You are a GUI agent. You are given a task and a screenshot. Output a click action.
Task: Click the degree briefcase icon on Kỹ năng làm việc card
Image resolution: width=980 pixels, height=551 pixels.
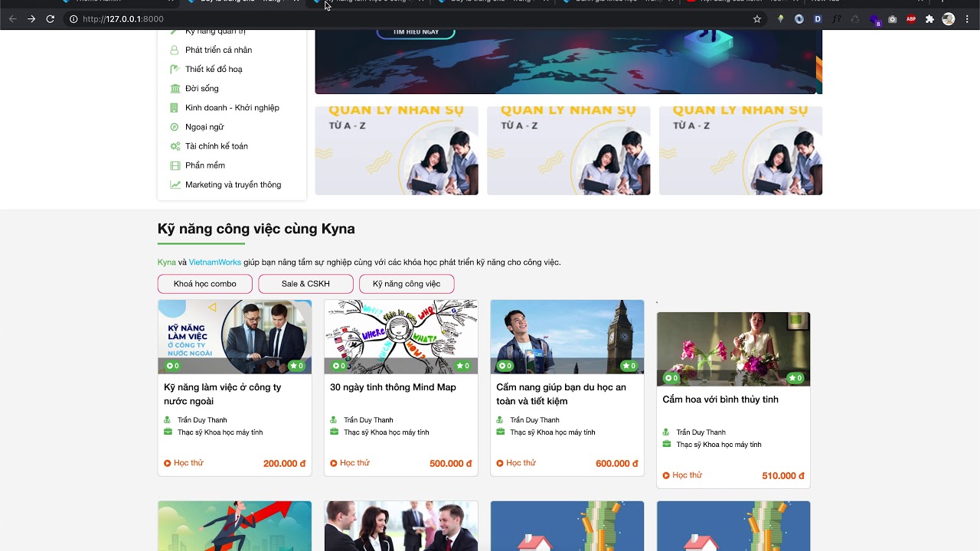tap(168, 432)
